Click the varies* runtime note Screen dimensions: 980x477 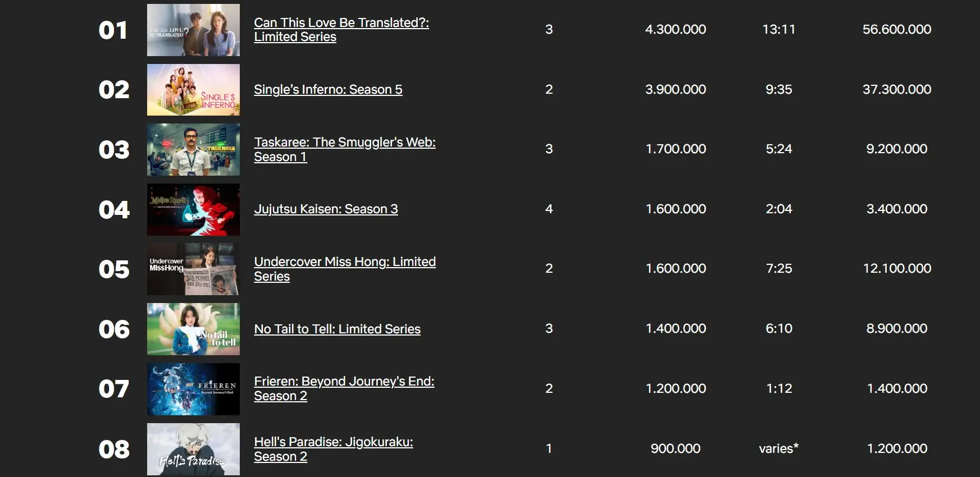click(778, 449)
